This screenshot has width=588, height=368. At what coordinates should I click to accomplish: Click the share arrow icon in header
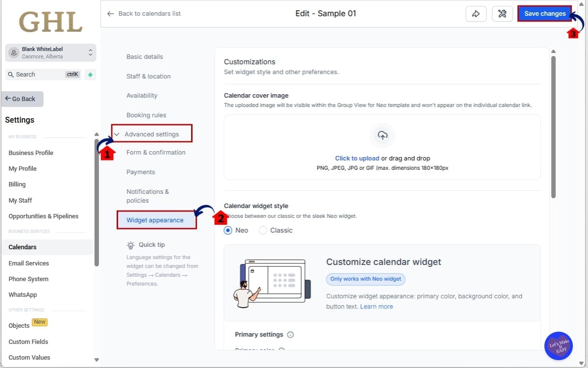pos(475,14)
